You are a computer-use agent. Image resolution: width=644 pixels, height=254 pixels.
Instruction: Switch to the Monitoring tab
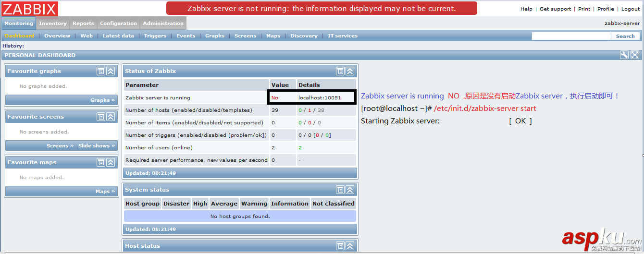(19, 23)
